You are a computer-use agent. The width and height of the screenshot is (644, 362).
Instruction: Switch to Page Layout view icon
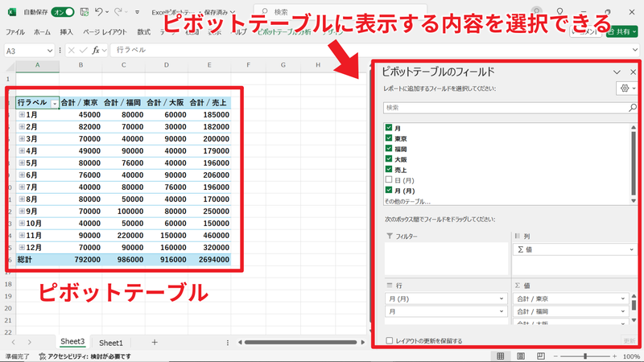(x=520, y=356)
